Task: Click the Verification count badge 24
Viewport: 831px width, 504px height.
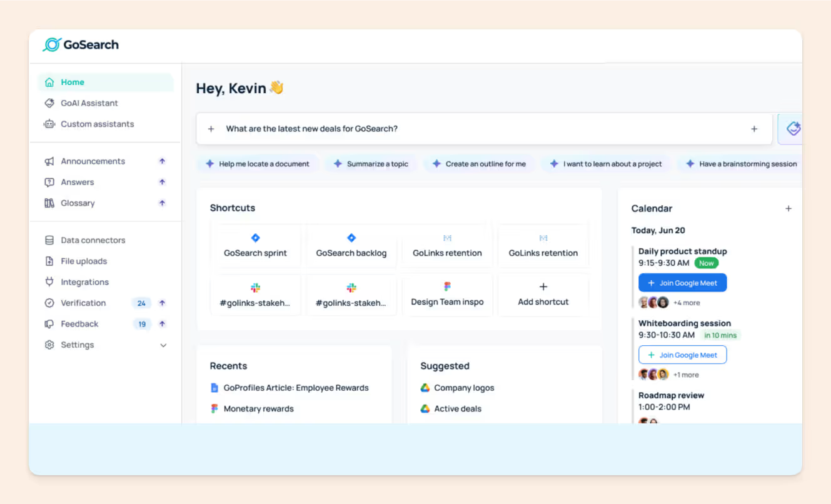Action: click(141, 303)
